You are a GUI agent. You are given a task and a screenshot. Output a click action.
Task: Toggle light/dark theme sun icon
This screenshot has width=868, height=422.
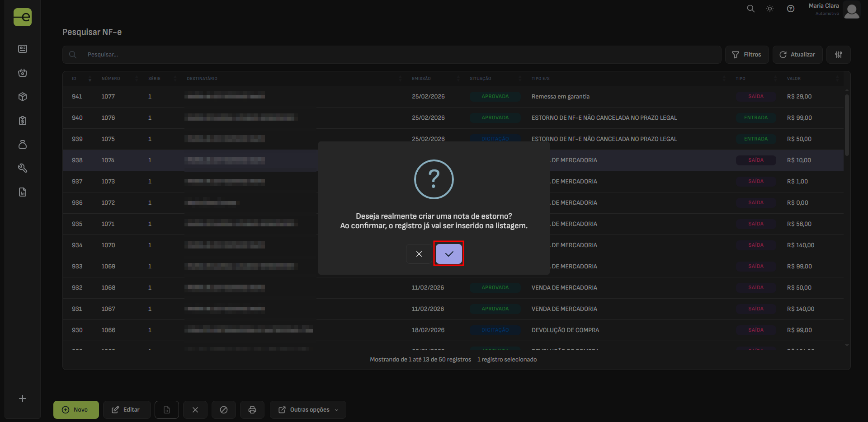(x=770, y=9)
